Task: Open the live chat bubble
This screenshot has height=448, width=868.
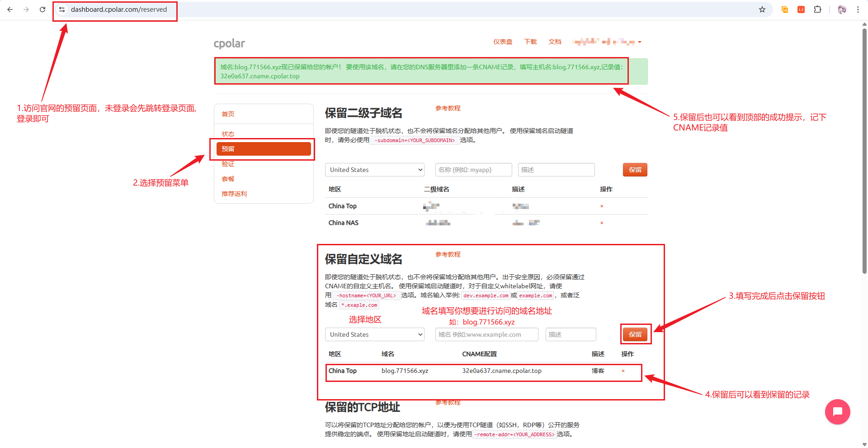Action: point(837,412)
